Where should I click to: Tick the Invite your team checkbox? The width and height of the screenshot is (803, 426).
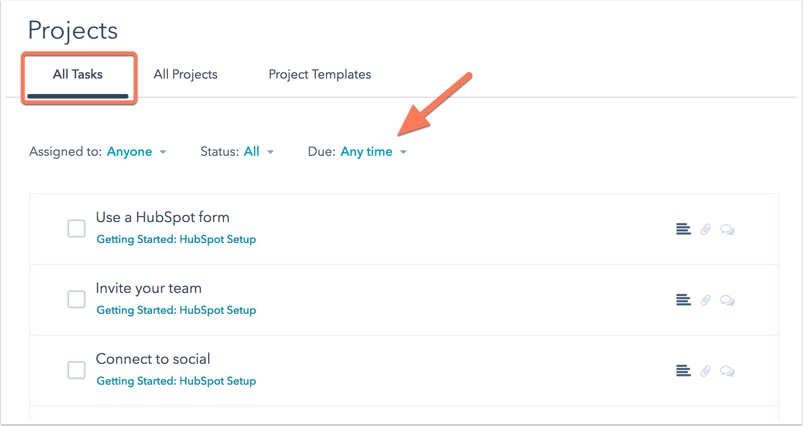click(76, 300)
